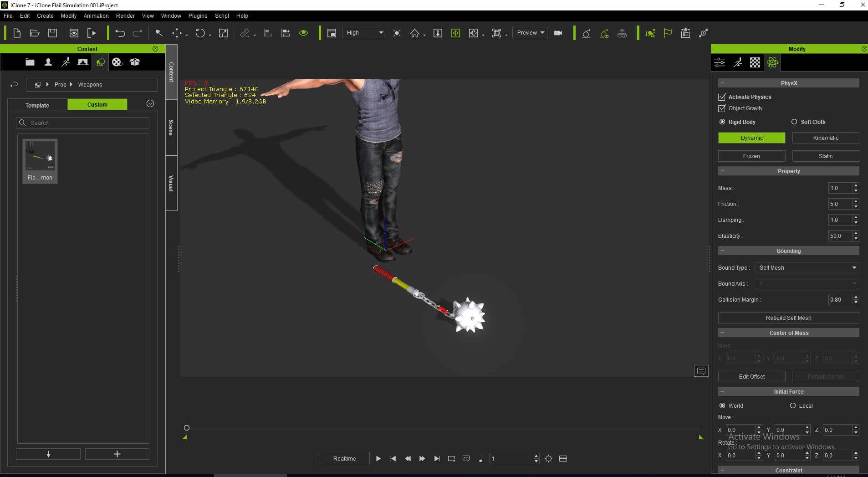868x477 pixels.
Task: Open the Actor content category icon
Action: [48, 62]
